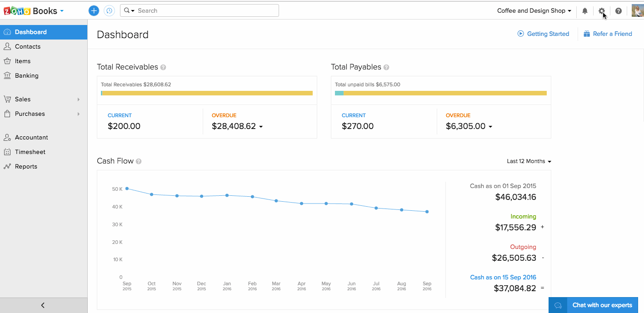Click the Total Payables info icon
This screenshot has height=313, width=644.
386,67
